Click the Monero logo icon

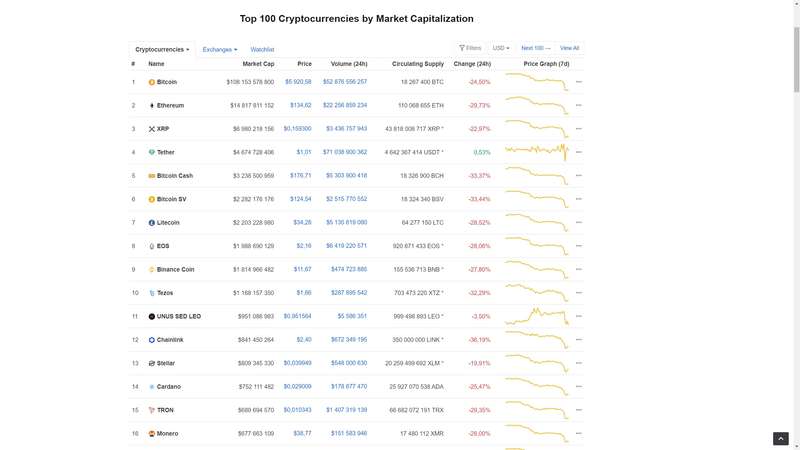click(152, 434)
